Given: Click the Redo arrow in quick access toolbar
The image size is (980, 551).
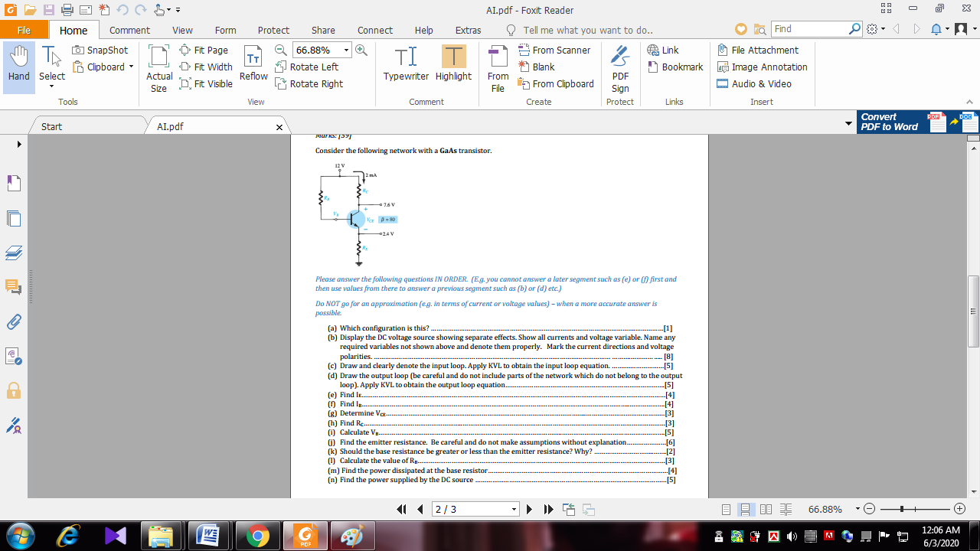Looking at the screenshot, I should (x=140, y=10).
